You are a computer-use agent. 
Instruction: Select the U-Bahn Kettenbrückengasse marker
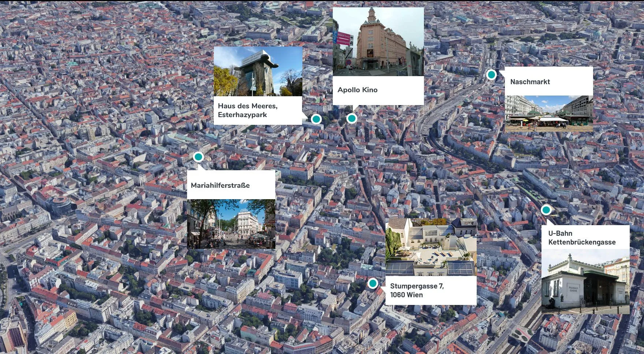[x=546, y=210]
